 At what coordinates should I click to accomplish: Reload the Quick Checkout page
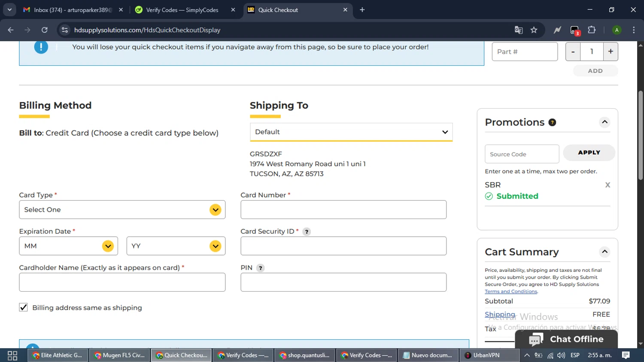click(45, 30)
